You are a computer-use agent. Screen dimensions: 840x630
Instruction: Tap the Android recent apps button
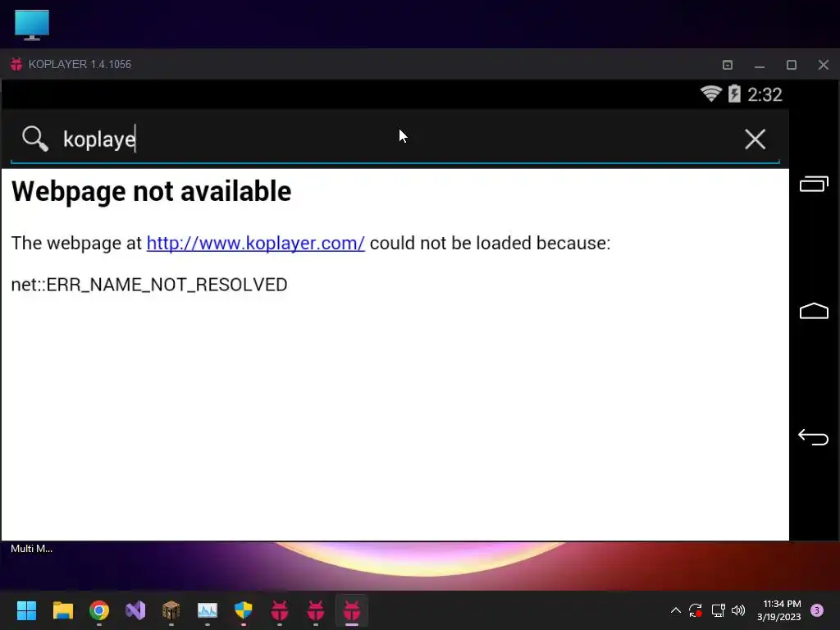[813, 185]
